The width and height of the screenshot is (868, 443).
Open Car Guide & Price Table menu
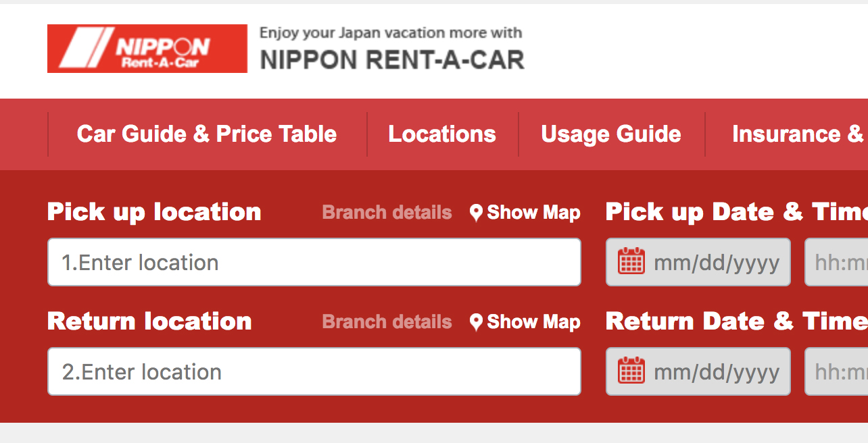pyautogui.click(x=207, y=134)
